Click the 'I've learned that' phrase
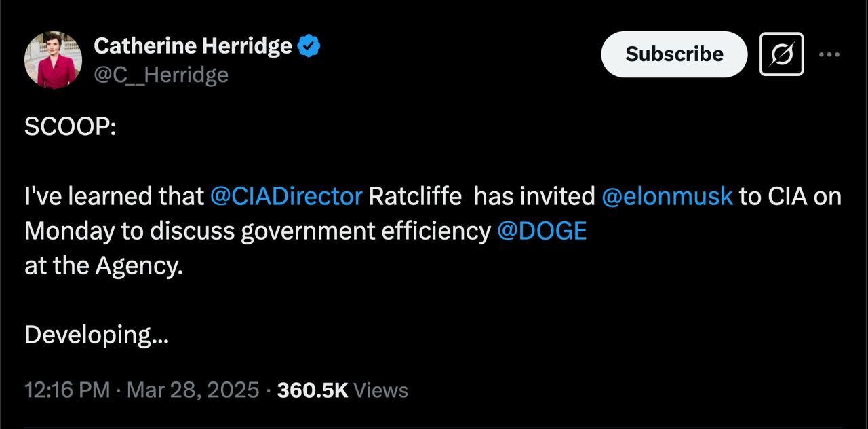The width and height of the screenshot is (868, 429). (x=114, y=196)
